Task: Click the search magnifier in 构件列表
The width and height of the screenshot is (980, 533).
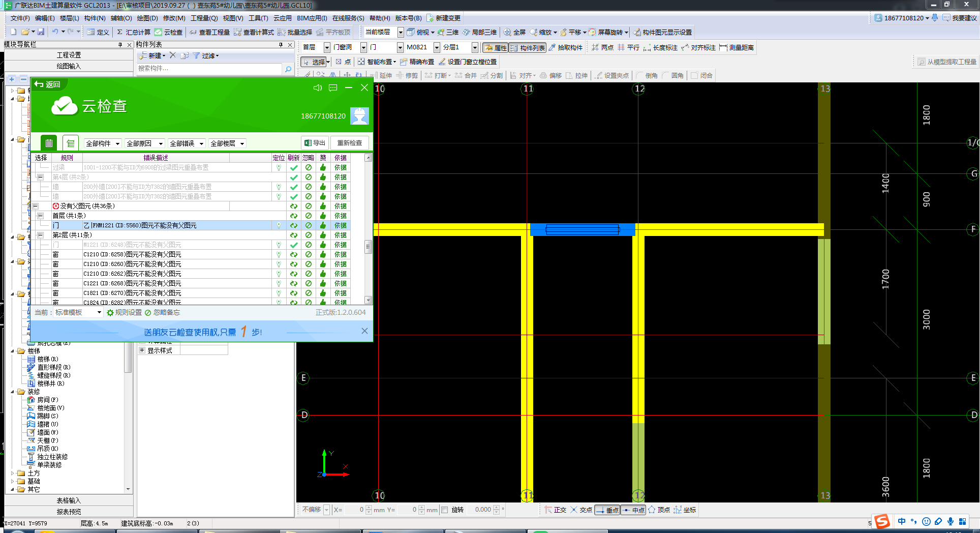Action: click(x=288, y=69)
